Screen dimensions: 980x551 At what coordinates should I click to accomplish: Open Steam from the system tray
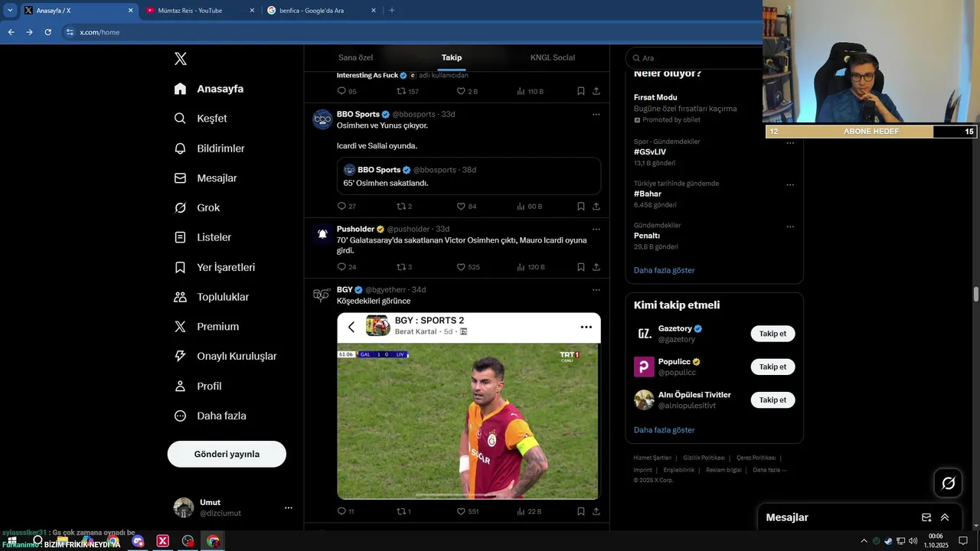pyautogui.click(x=888, y=541)
